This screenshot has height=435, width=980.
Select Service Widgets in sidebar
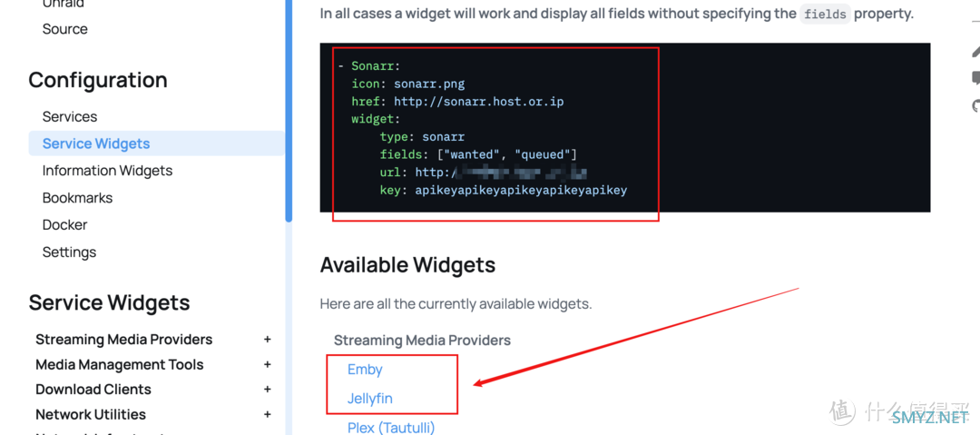[156, 143]
